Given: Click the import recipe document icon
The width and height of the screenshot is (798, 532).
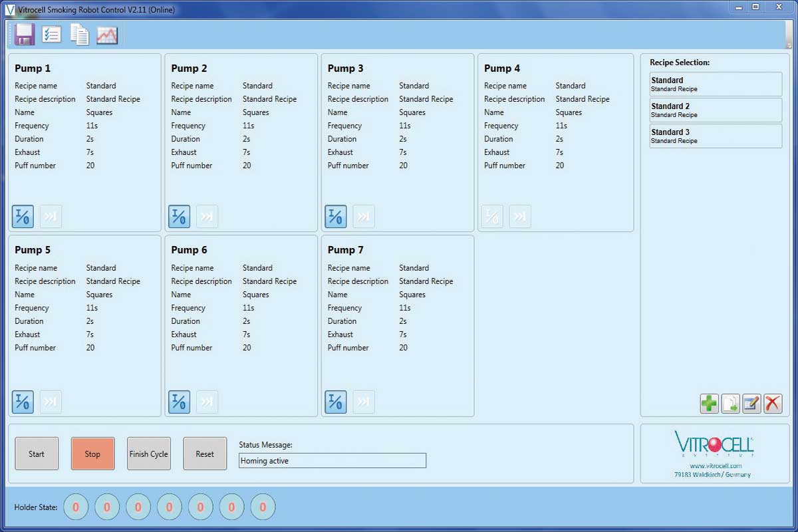Looking at the screenshot, I should point(730,404).
